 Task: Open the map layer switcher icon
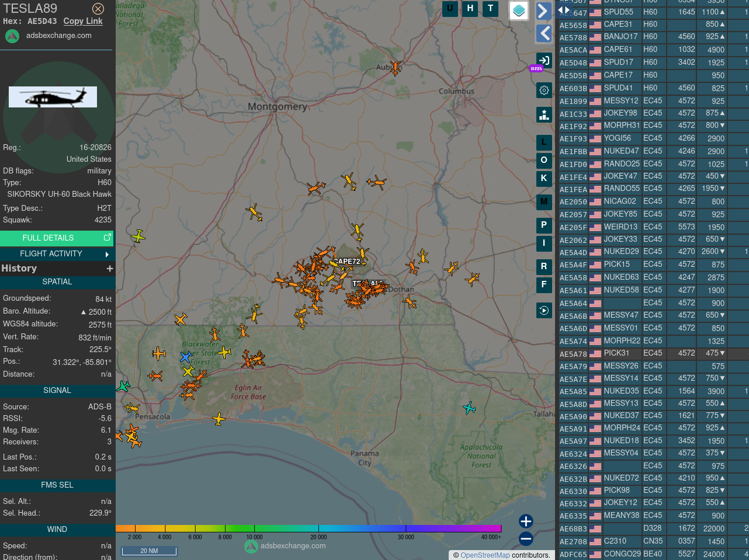click(x=519, y=11)
